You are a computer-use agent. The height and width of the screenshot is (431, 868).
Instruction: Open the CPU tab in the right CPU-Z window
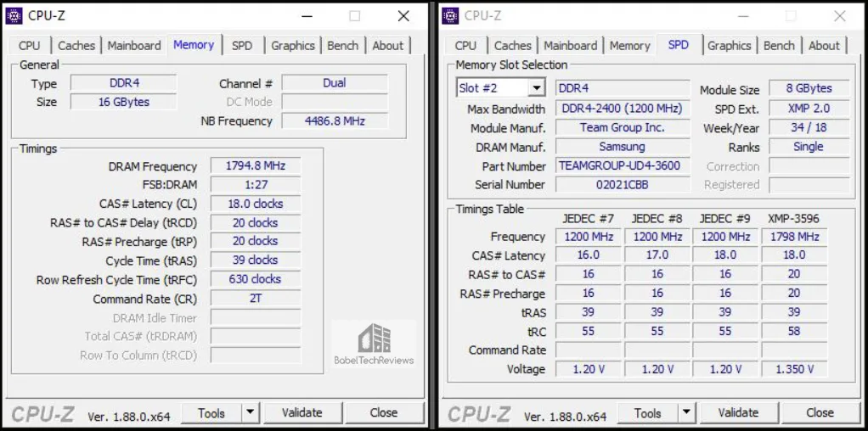click(x=465, y=45)
